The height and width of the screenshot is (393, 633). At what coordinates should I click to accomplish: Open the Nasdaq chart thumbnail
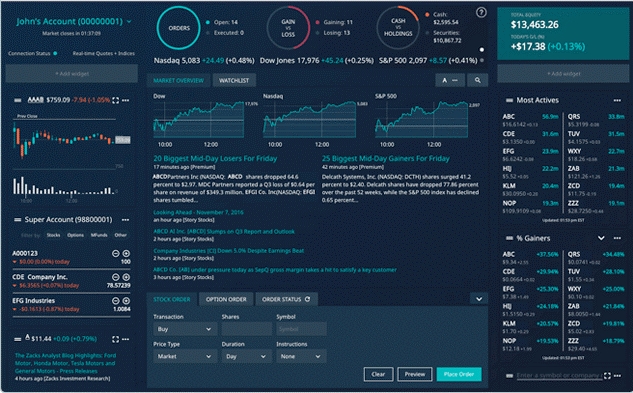click(310, 120)
